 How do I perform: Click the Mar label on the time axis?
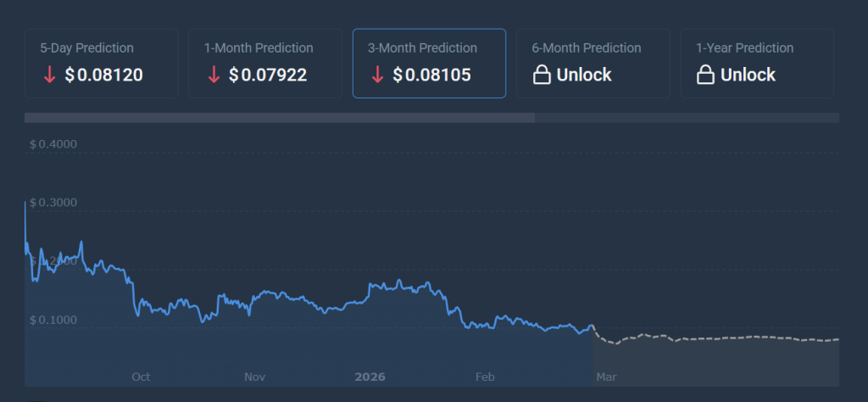pos(605,377)
